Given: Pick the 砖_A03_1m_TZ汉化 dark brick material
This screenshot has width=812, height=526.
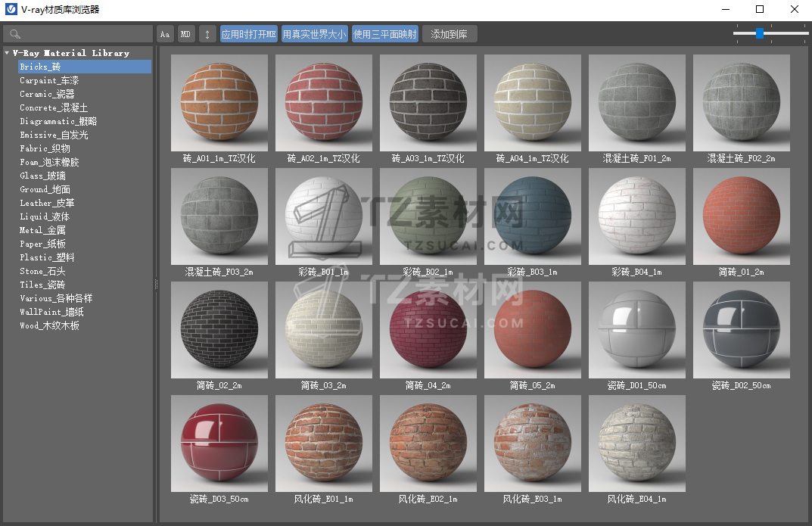Looking at the screenshot, I should pos(428,103).
